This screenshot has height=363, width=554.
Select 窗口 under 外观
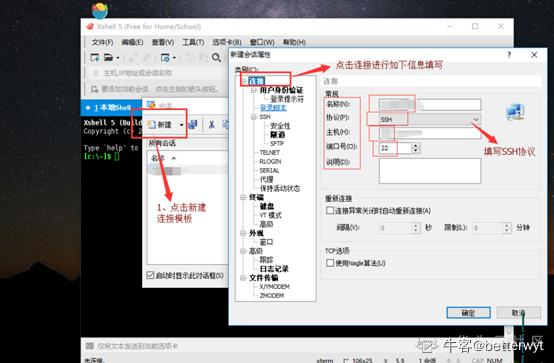[267, 242]
